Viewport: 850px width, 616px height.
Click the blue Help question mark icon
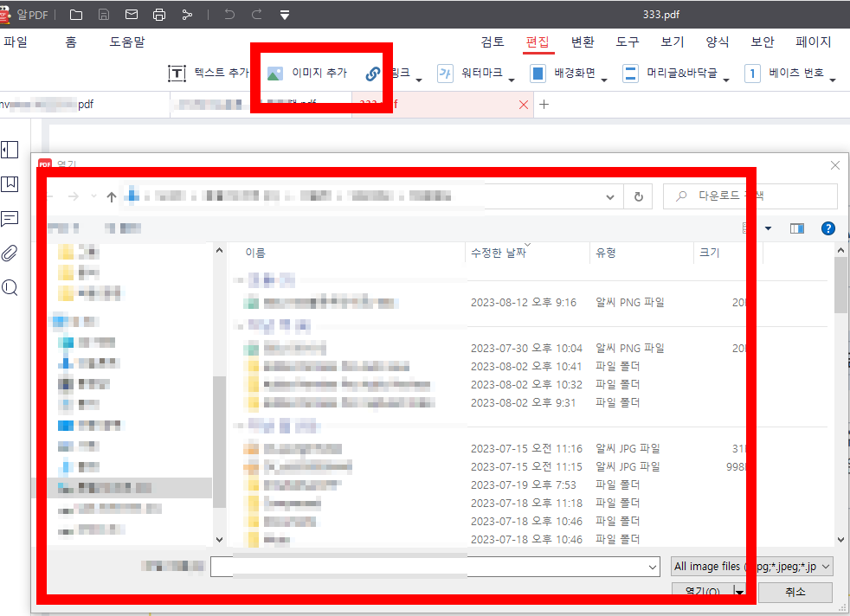[828, 228]
